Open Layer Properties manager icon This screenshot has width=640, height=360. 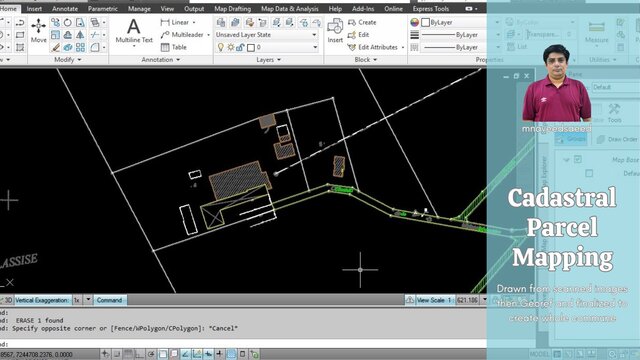coord(221,22)
